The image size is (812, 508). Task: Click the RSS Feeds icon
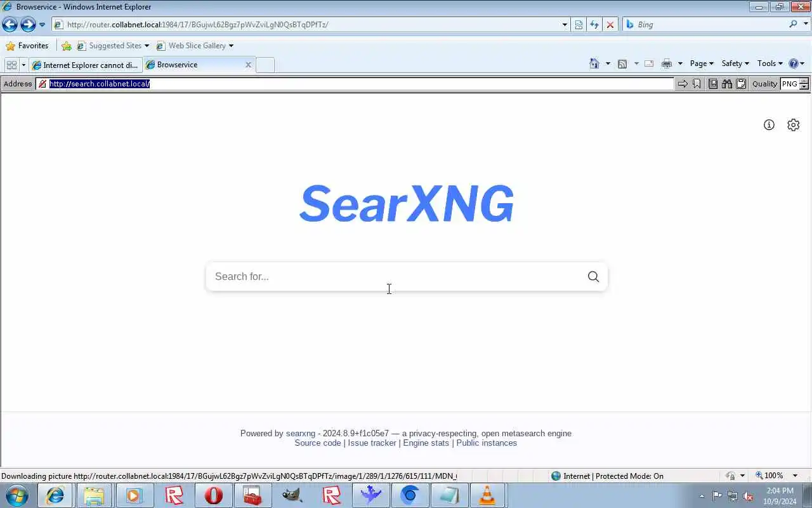click(622, 63)
